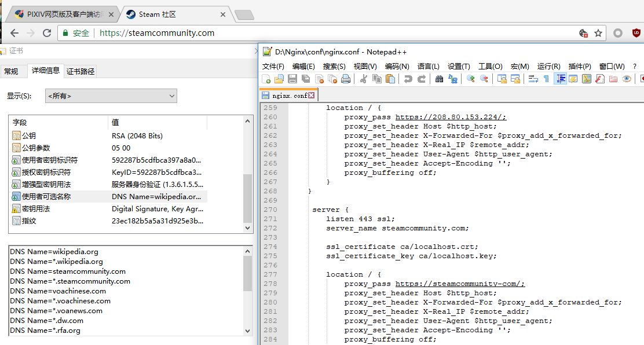The height and width of the screenshot is (345, 644).
Task: Open the 显示(S) dropdown showing <所有>
Action: pos(111,96)
